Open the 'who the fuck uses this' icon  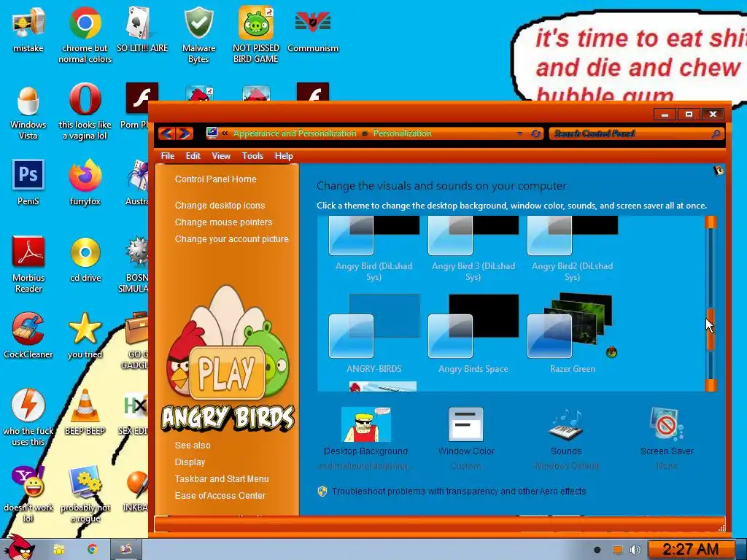pos(28,418)
